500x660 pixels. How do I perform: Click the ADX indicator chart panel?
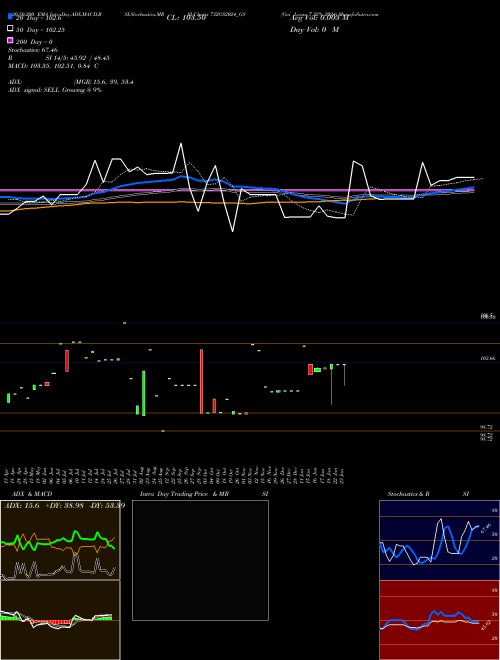(x=60, y=540)
